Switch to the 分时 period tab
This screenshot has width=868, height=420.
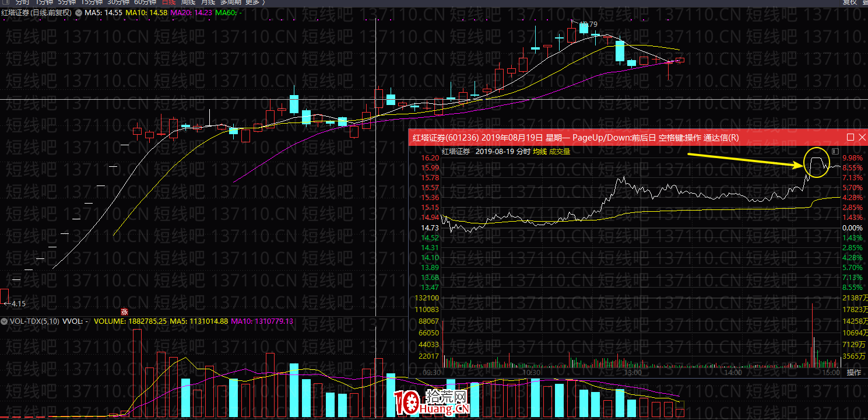[x=22, y=2]
